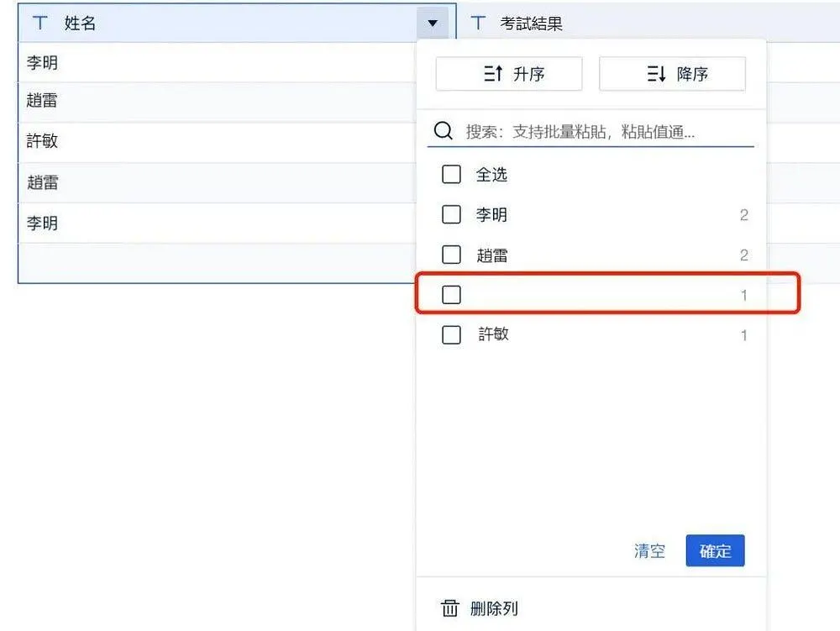Click the fifth row cell 李明
This screenshot has height=631, width=840.
point(217,223)
